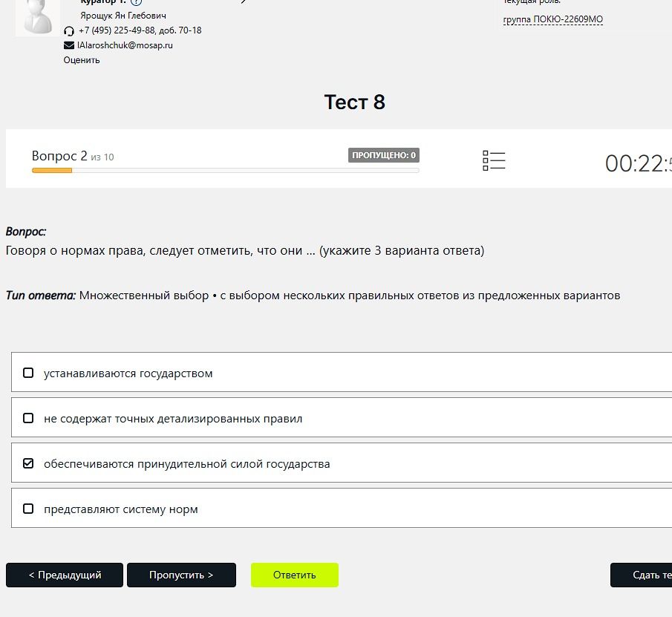This screenshot has width=672, height=617.
Task: Check 'представляют систему норм' option
Action: [x=28, y=509]
